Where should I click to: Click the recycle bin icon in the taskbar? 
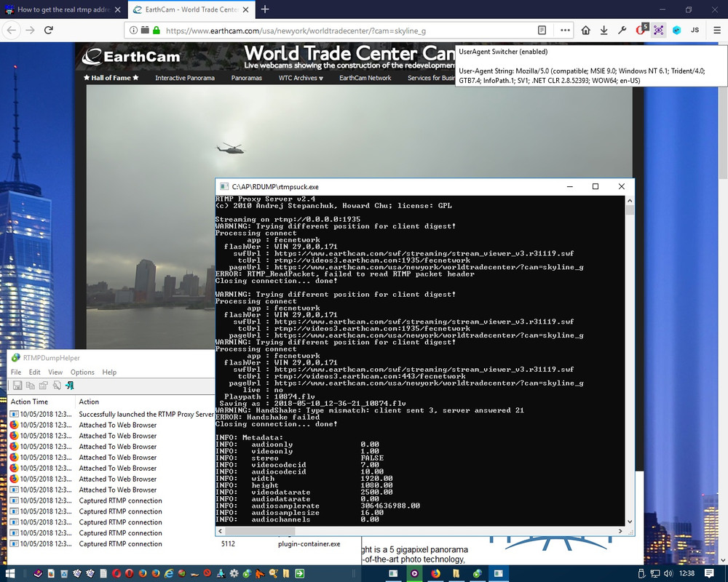tap(64, 574)
